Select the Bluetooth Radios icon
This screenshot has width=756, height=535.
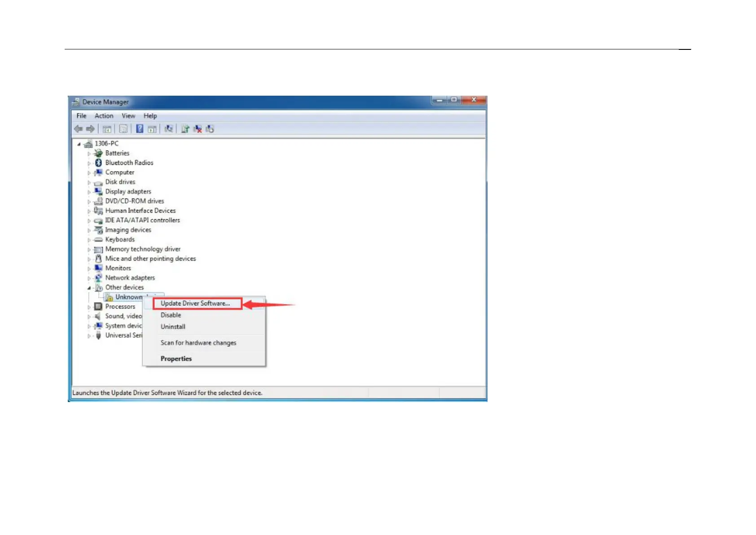[98, 163]
